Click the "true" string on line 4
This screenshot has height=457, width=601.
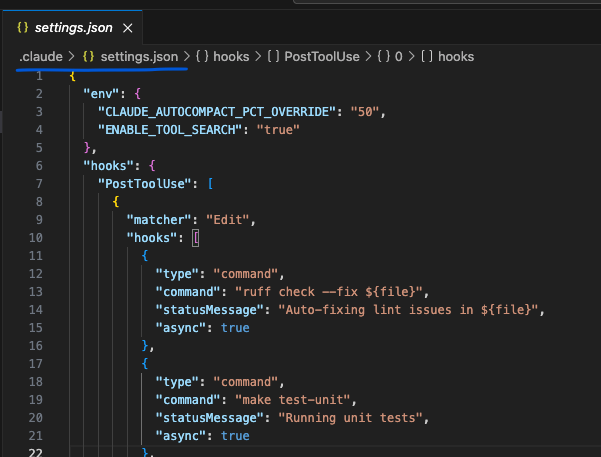point(278,130)
